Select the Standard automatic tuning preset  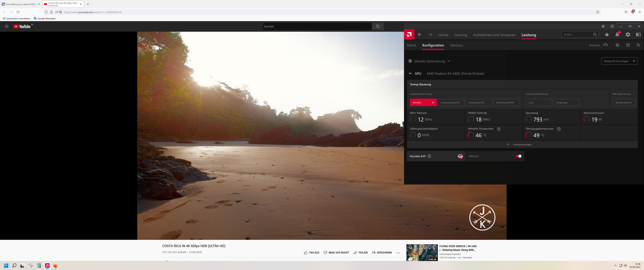click(x=423, y=102)
